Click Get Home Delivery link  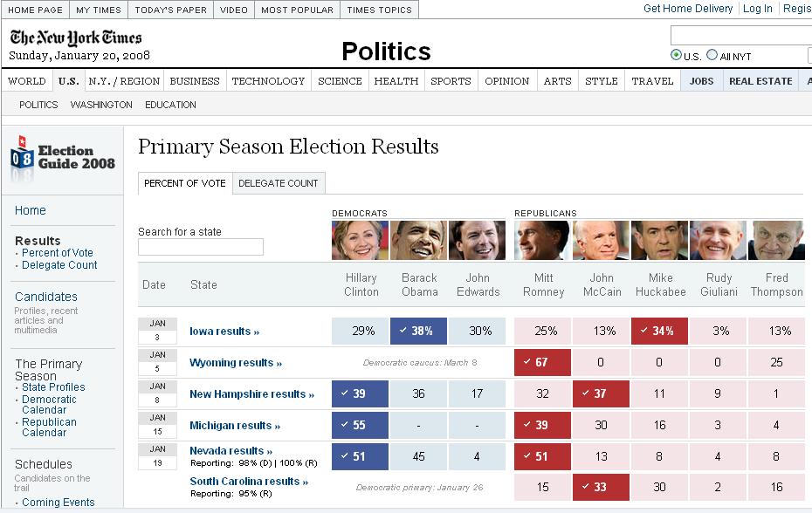tap(688, 9)
